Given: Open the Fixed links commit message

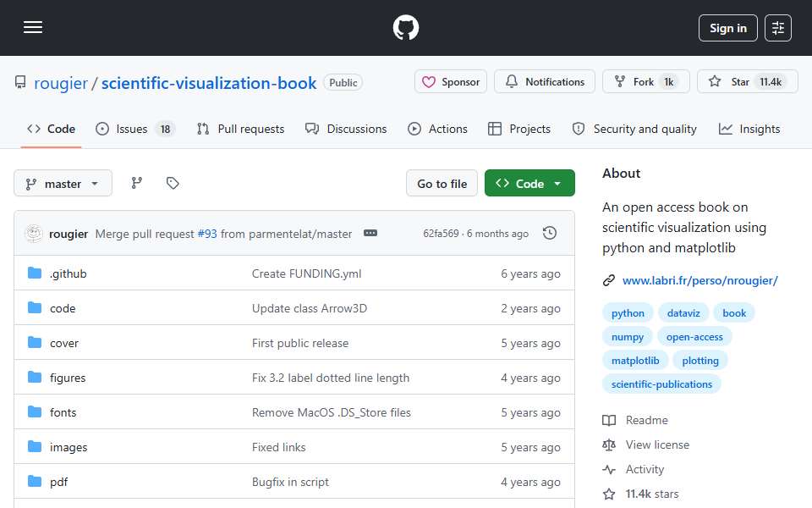Looking at the screenshot, I should (278, 447).
